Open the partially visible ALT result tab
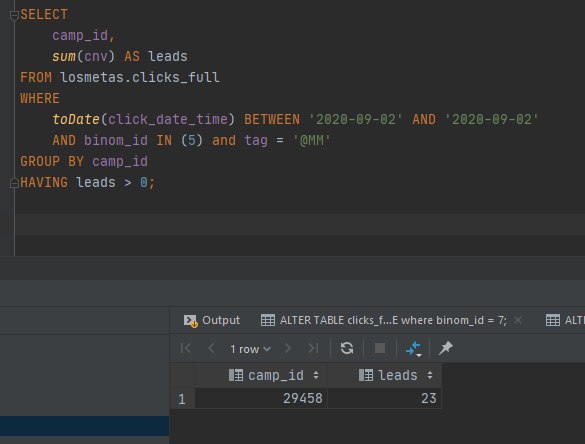Screen dimensions: 585x444 point(565,320)
